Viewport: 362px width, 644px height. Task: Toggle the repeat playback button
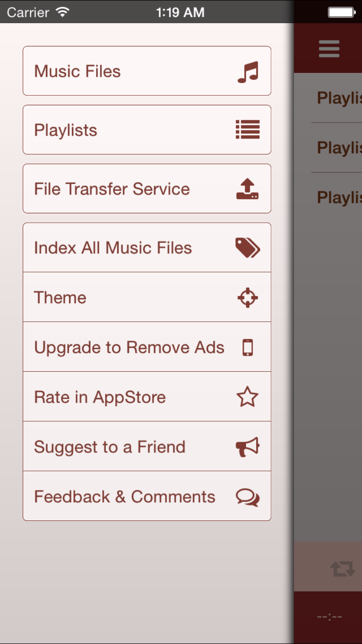click(x=343, y=568)
